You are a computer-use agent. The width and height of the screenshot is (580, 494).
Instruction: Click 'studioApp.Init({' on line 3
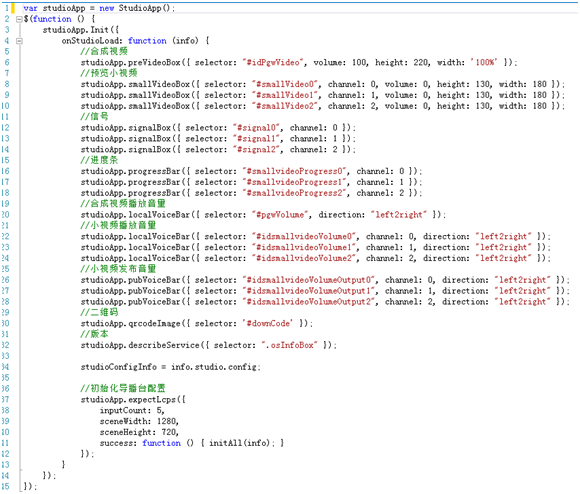click(81, 30)
